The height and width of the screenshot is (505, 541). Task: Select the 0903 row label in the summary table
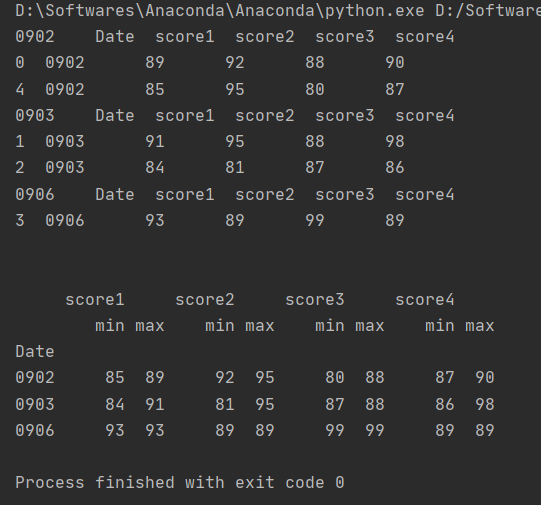click(x=35, y=404)
